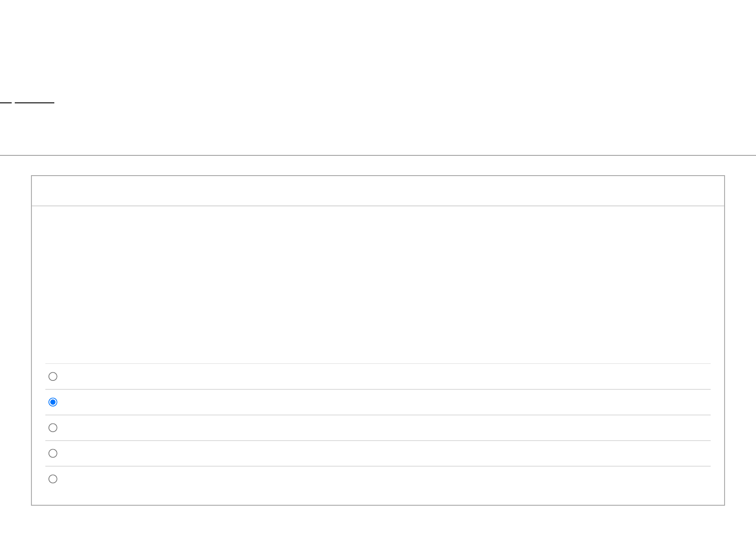
Task: Choose the third radio button option
Action: (53, 428)
